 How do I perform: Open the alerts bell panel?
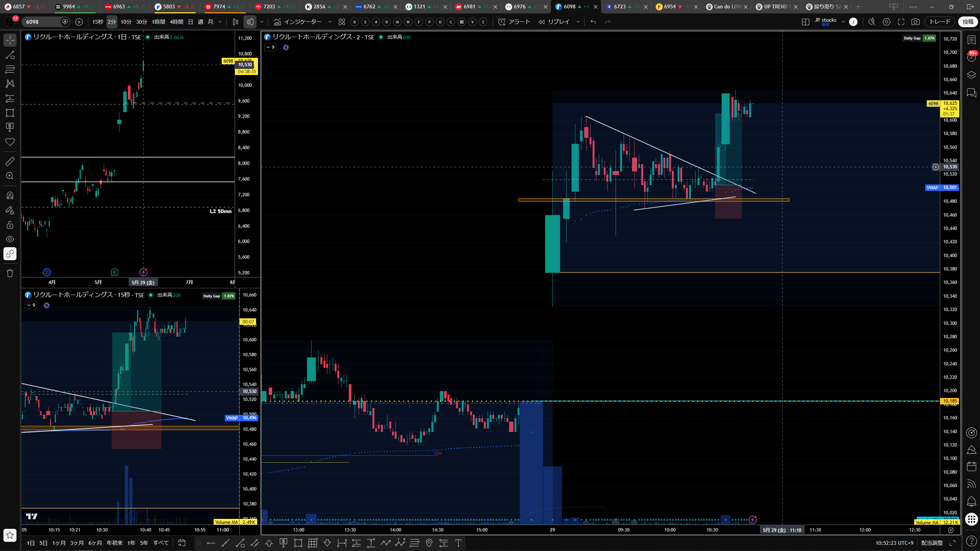click(971, 501)
